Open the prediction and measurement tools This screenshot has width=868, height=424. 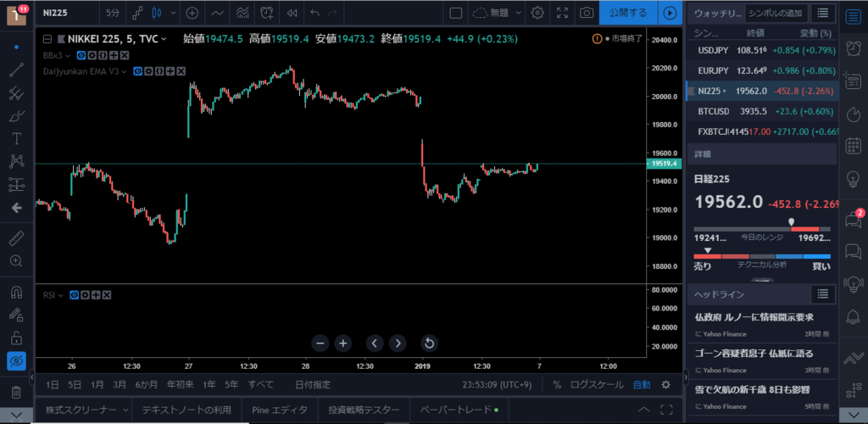pos(17,184)
